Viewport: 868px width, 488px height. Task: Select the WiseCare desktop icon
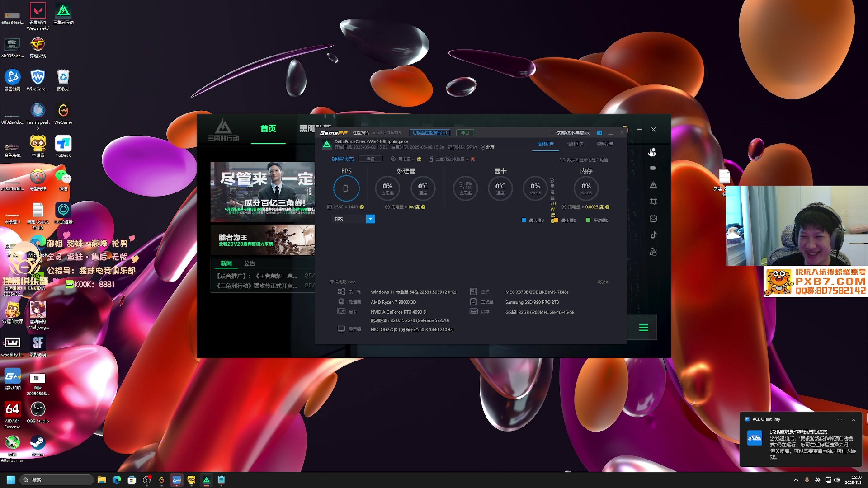[38, 80]
